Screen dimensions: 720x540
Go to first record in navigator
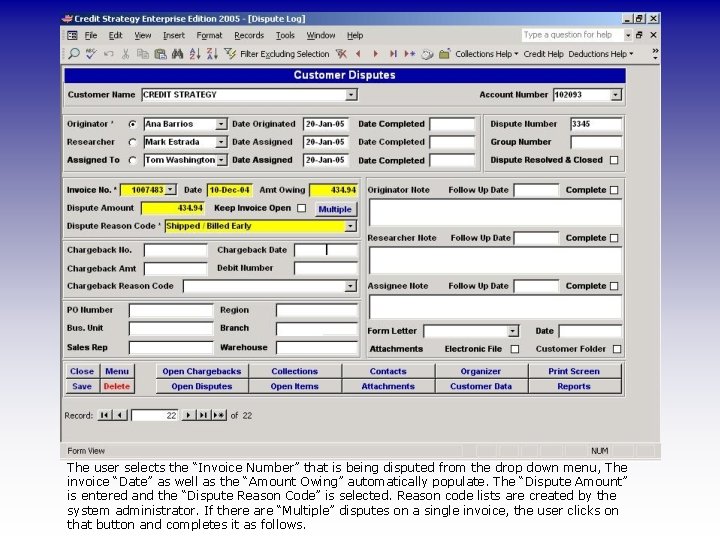[105, 415]
